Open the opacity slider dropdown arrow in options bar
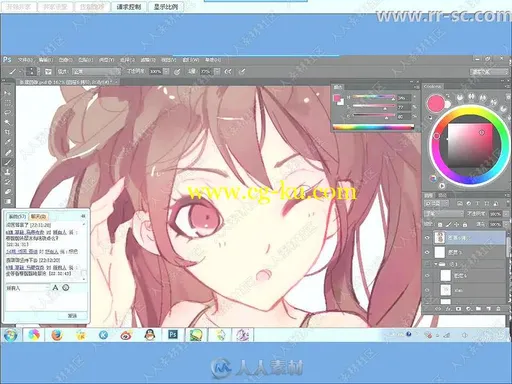 (x=166, y=71)
